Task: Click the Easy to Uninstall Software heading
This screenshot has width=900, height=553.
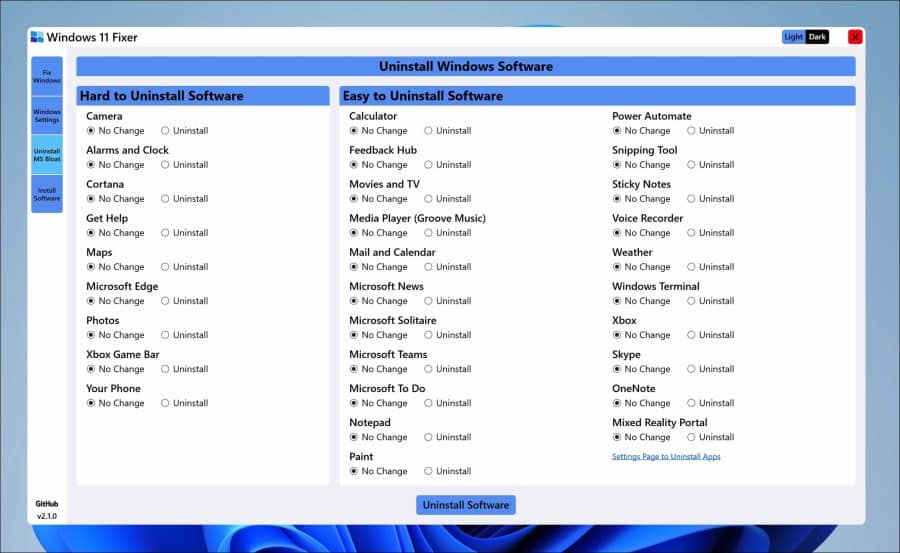Action: point(597,96)
